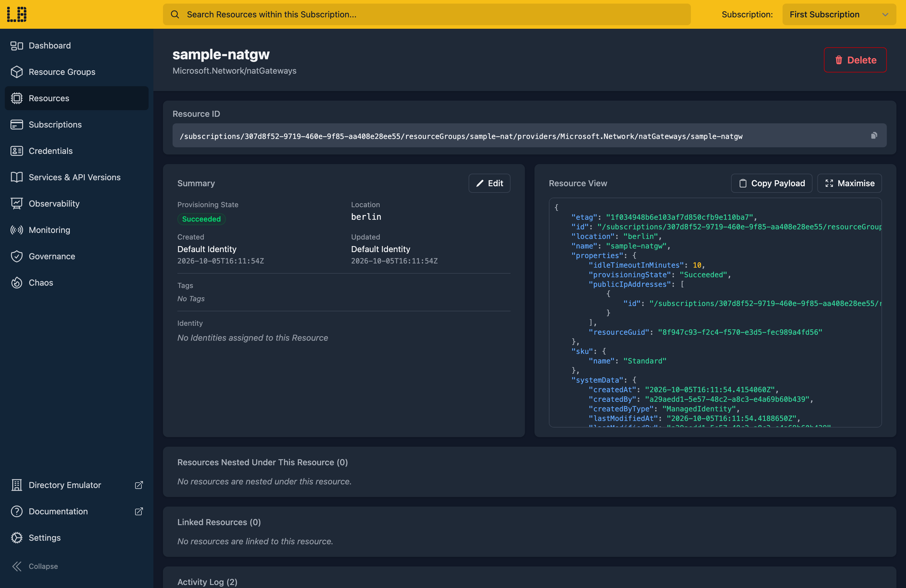Click the expand icon in the Maximise button
Viewport: 906px width, 588px height.
(829, 183)
